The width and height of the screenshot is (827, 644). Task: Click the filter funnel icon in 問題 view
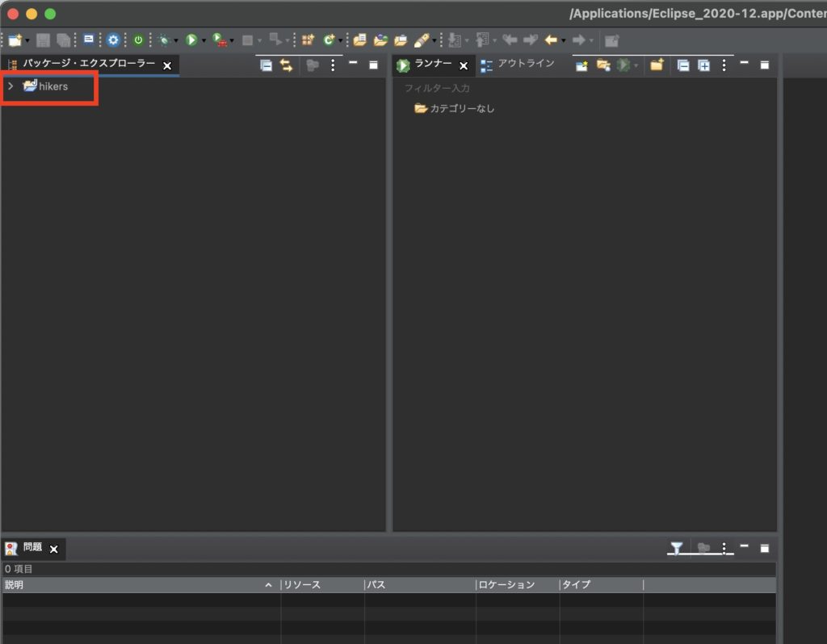[x=676, y=549]
